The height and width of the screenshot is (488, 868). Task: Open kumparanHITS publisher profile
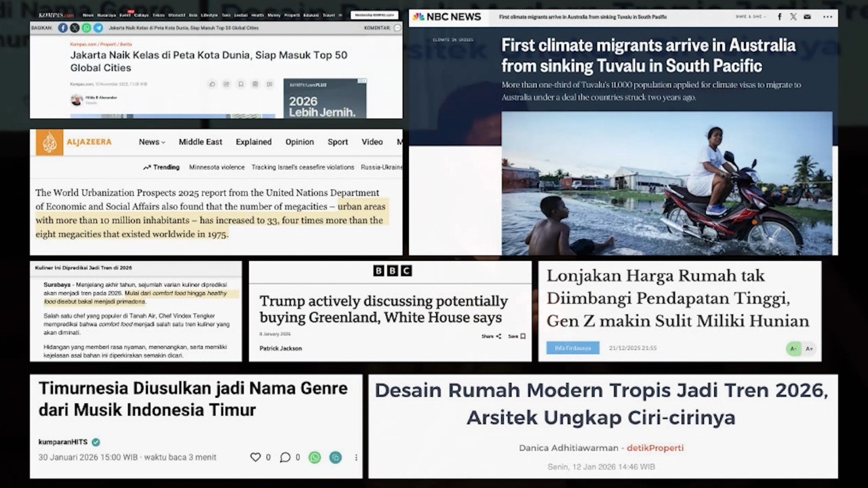(x=69, y=442)
